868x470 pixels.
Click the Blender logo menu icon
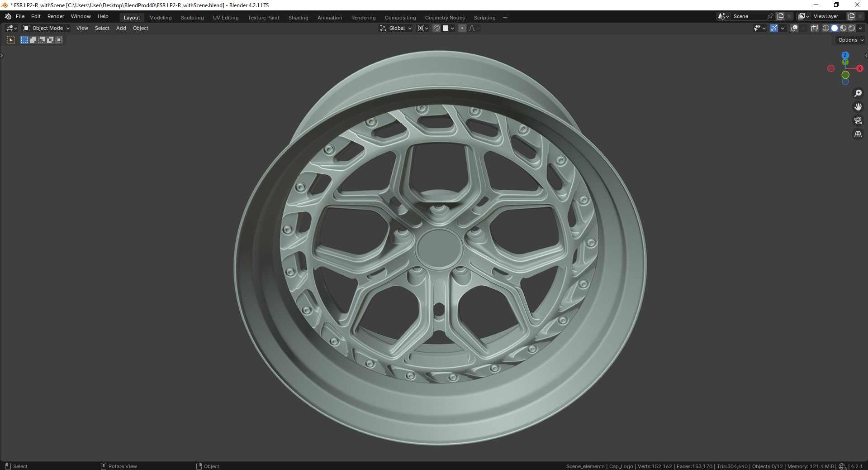[x=8, y=16]
